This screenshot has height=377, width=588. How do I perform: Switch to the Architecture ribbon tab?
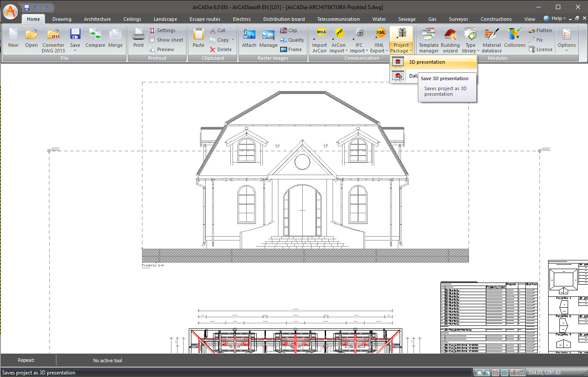97,19
